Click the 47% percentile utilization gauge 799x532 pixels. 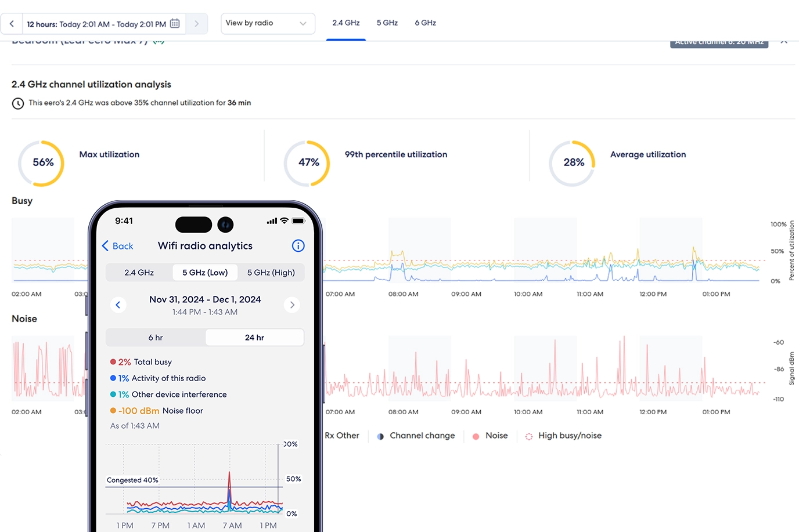[x=307, y=163]
